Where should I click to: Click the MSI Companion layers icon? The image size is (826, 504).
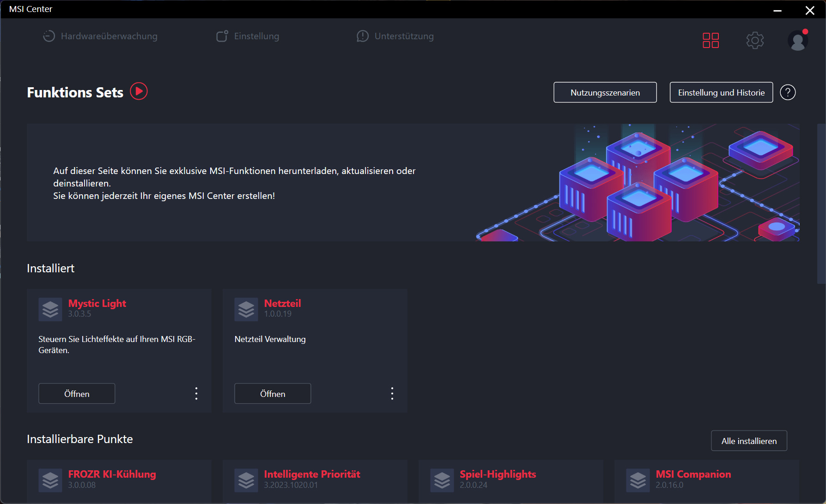click(638, 480)
